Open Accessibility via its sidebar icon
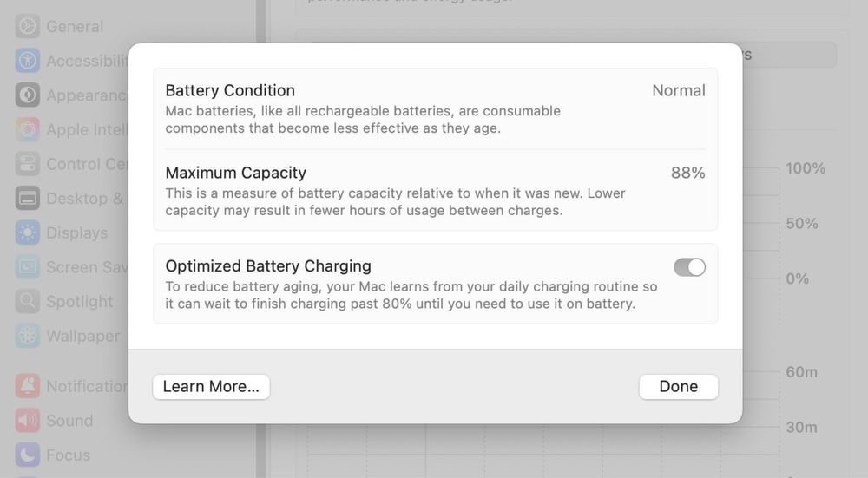The height and width of the screenshot is (478, 868). (28, 61)
